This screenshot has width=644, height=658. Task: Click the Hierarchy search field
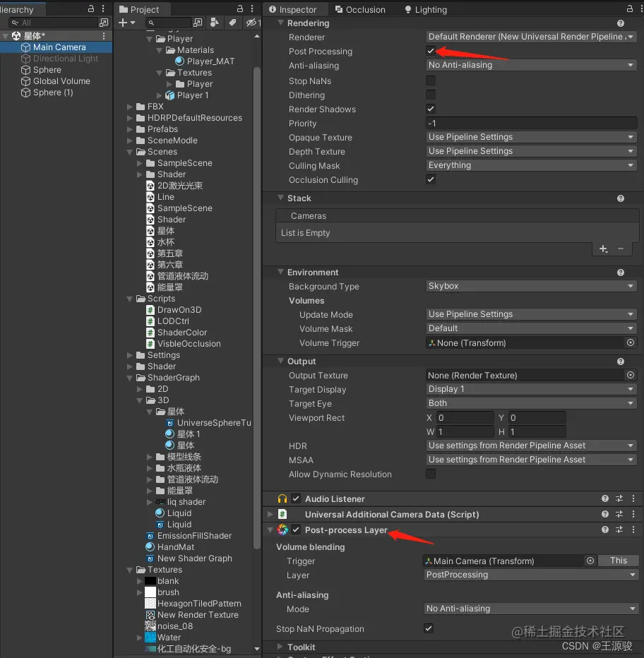[54, 23]
